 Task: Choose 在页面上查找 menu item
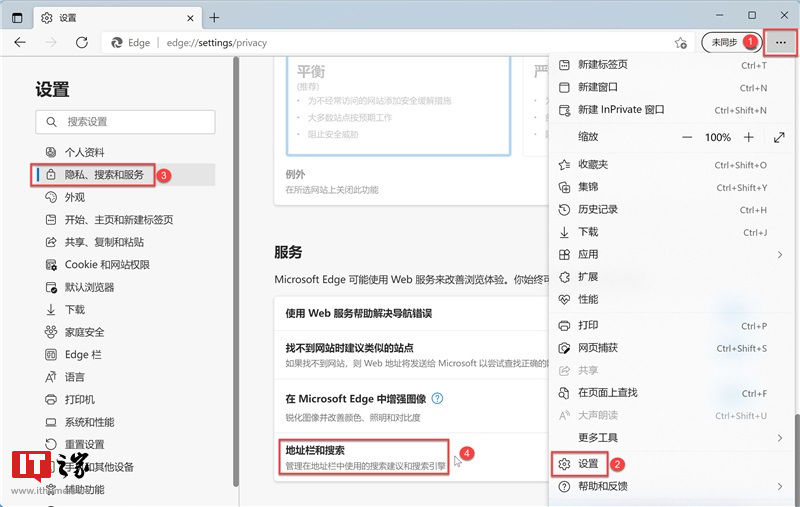(x=672, y=393)
